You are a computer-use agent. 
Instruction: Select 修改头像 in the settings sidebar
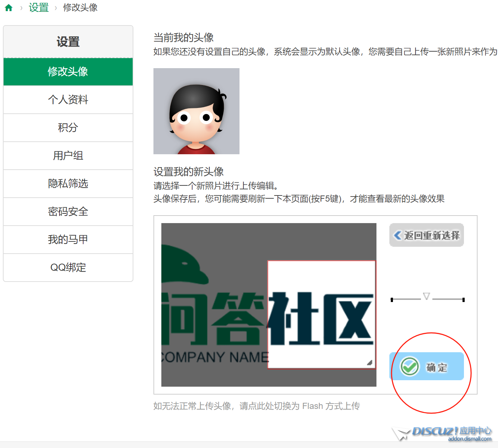tap(68, 72)
